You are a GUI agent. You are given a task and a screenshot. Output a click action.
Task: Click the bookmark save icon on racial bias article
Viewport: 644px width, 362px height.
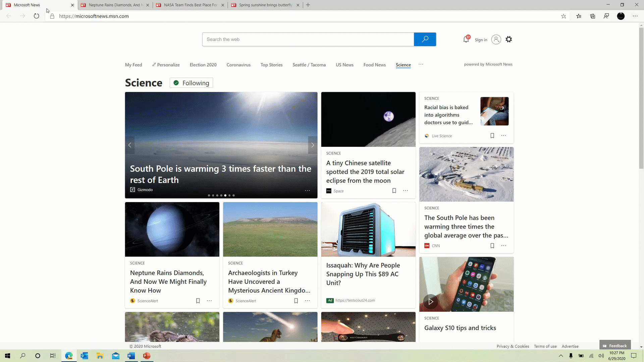click(492, 136)
